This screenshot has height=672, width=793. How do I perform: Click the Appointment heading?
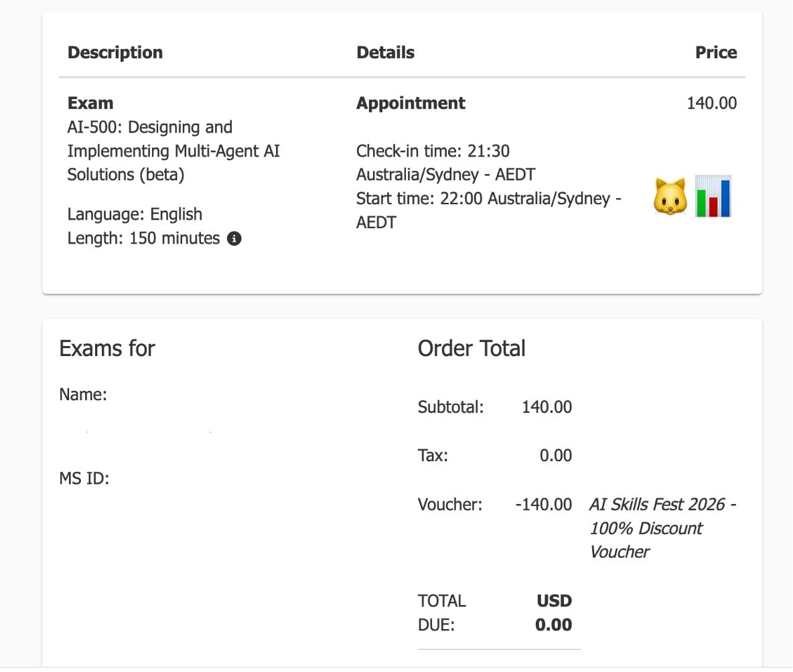tap(411, 103)
